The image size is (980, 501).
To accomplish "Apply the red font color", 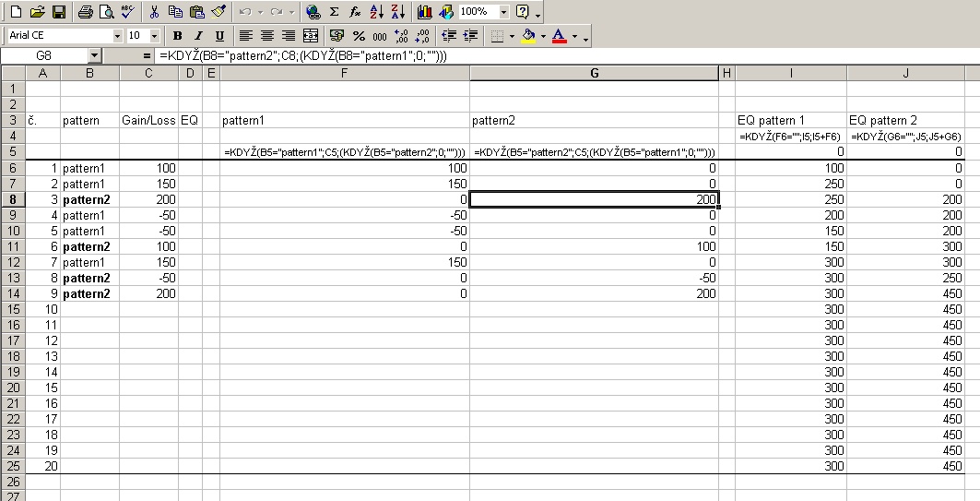I will click(x=560, y=36).
